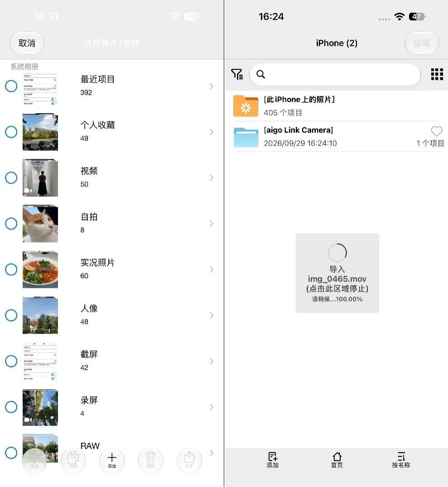Open the 视频 album thumbnail
The width and height of the screenshot is (448, 487).
(40, 178)
